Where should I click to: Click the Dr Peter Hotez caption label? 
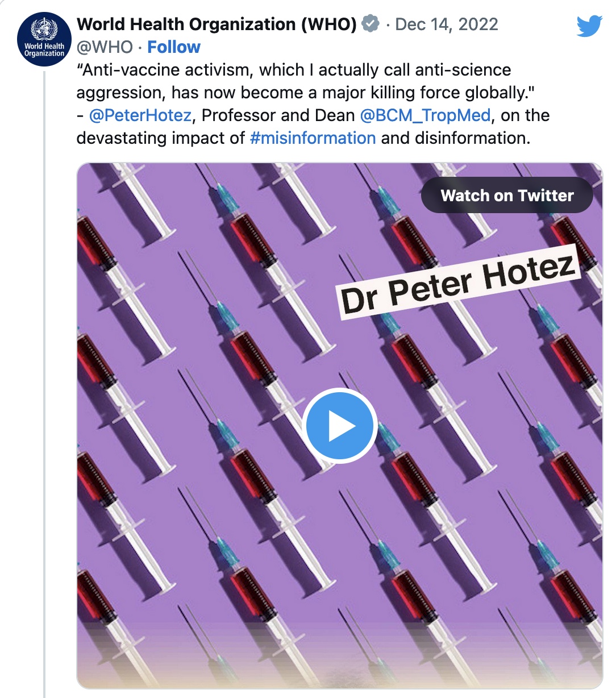click(x=458, y=282)
